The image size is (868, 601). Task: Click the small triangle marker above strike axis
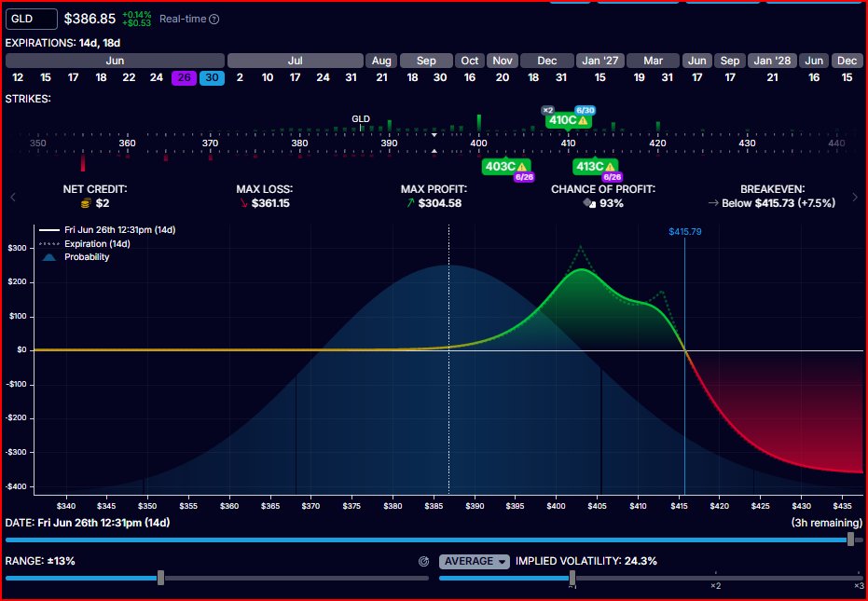pos(434,134)
